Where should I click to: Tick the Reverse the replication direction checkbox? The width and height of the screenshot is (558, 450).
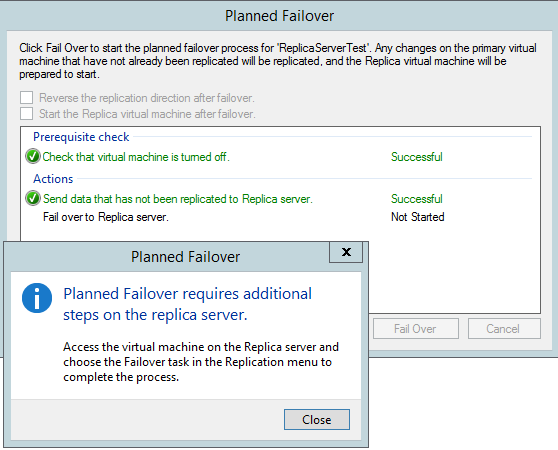click(x=27, y=97)
